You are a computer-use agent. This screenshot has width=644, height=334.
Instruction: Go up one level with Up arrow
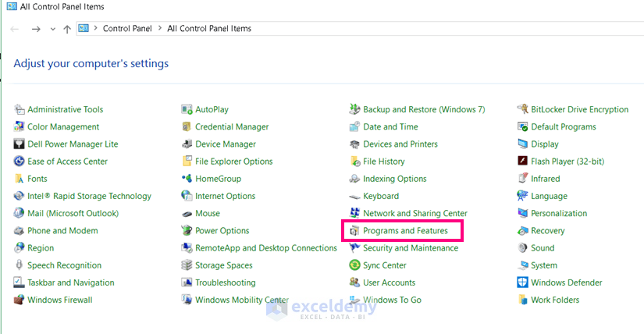tap(67, 29)
